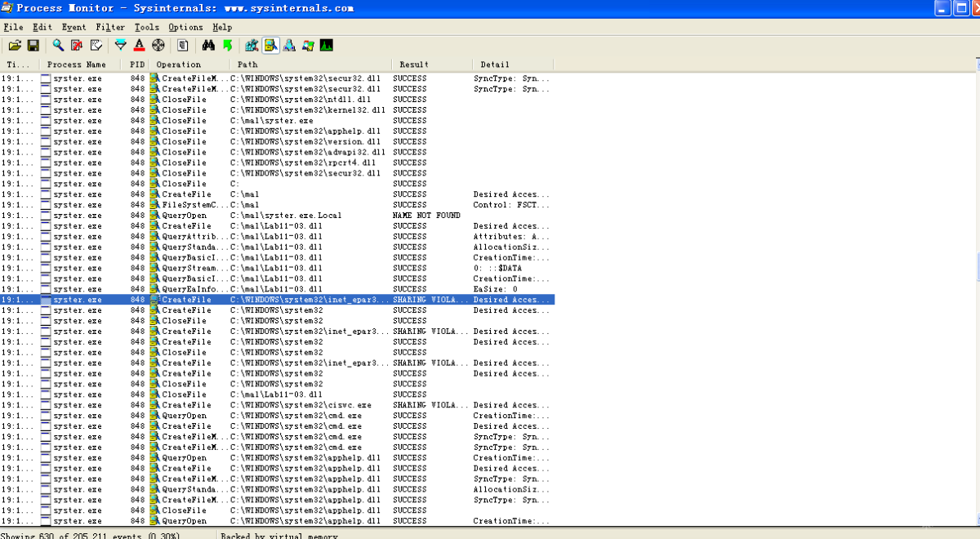Viewport: 980px width, 539px height.
Task: Select the highlighted CreateFile SHARING VIOLATION row
Action: pyautogui.click(x=277, y=300)
